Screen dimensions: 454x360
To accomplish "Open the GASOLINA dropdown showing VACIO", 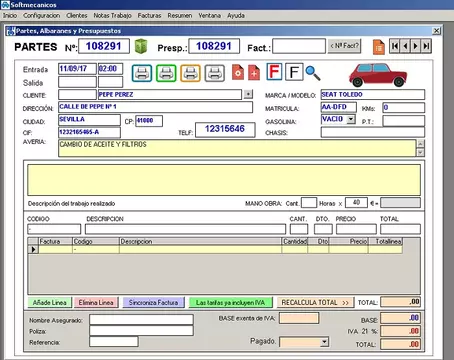I will [351, 119].
